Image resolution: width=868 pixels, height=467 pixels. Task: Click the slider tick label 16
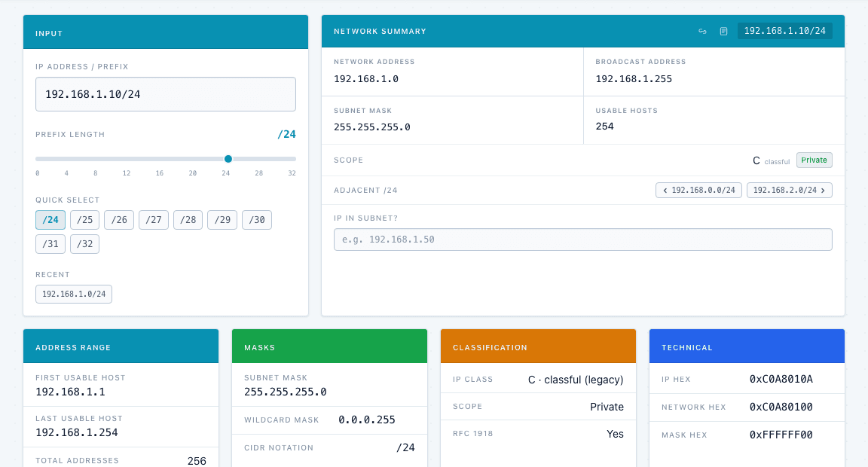pos(160,173)
